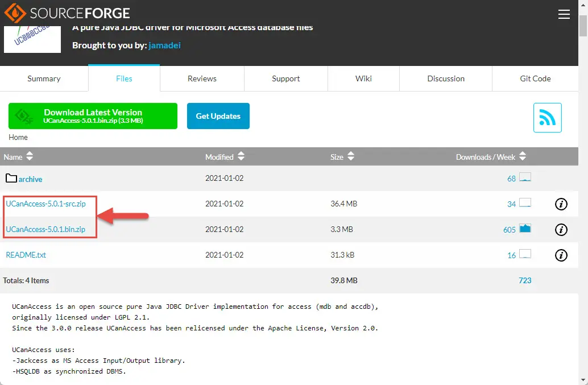
Task: Click Download Latest Version button
Action: point(93,116)
